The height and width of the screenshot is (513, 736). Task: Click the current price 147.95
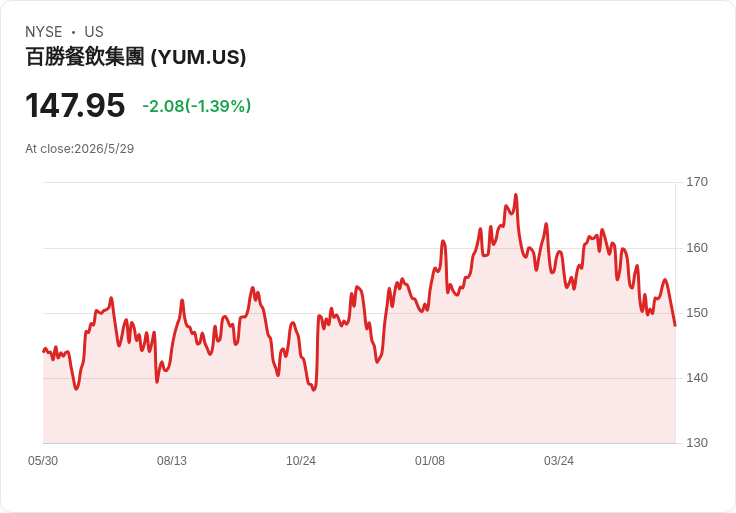pyautogui.click(x=75, y=105)
